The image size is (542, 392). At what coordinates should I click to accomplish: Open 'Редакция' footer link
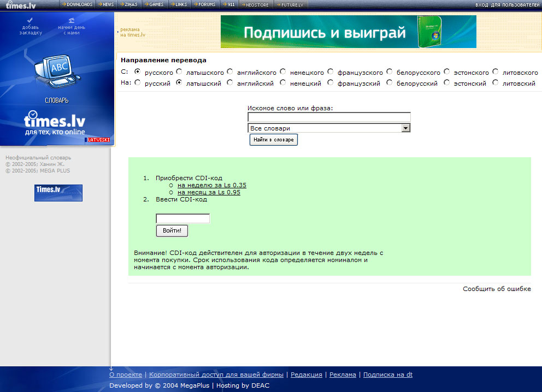point(307,375)
